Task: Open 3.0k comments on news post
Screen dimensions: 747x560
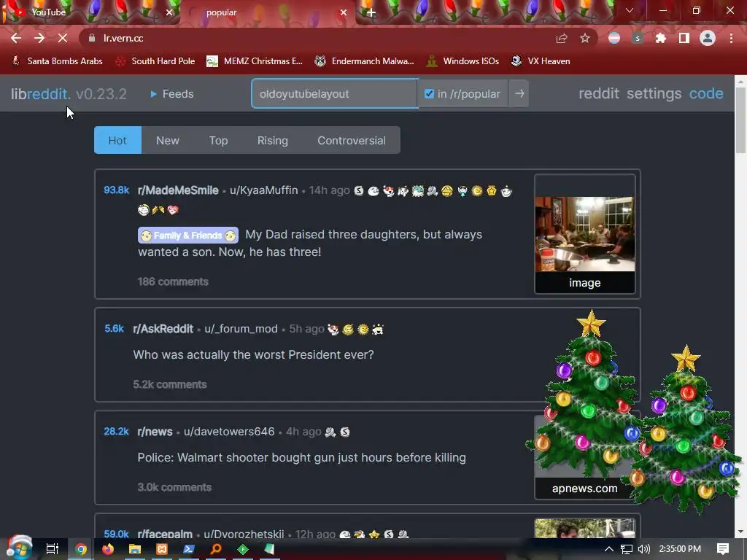Action: 174,487
